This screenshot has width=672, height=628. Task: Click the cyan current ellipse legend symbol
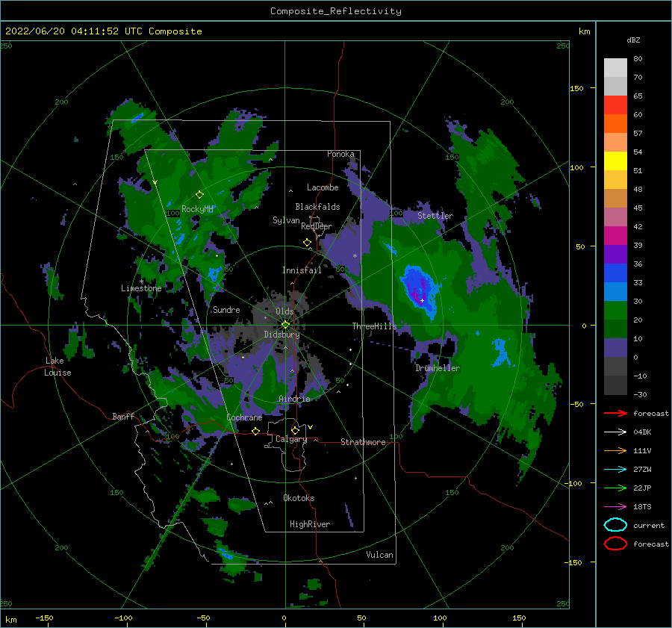pyautogui.click(x=615, y=525)
